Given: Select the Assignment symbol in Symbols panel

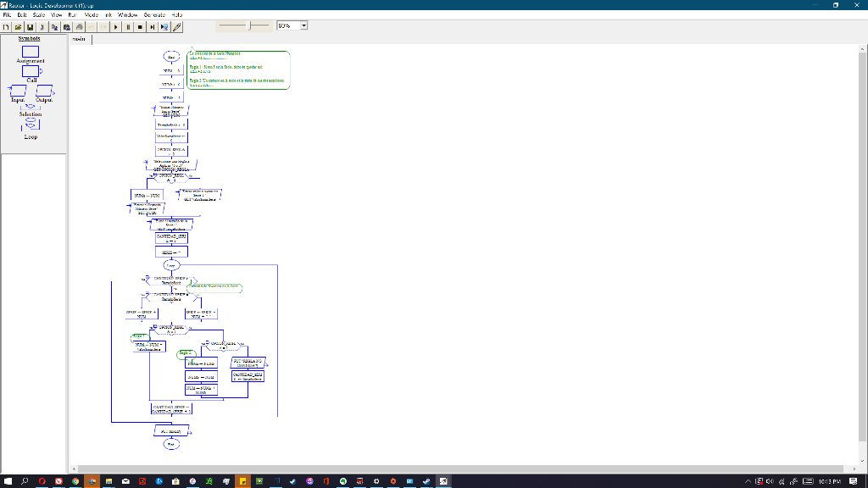Looking at the screenshot, I should (31, 52).
